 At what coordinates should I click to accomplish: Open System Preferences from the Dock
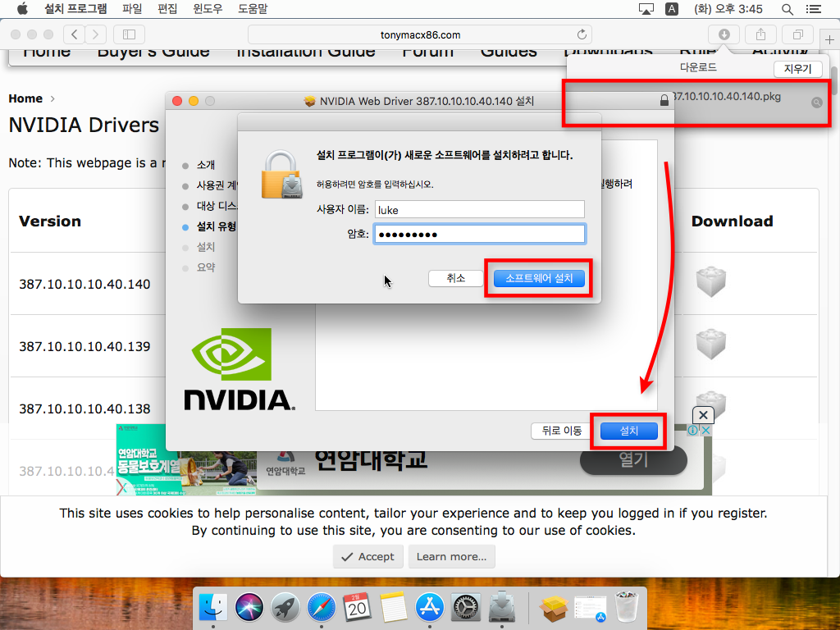point(466,608)
